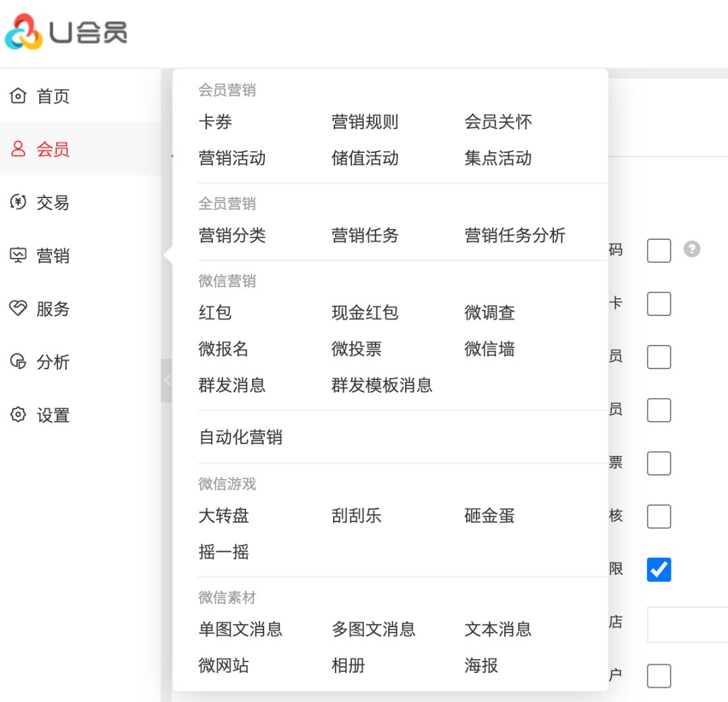Click the gray question mark help icon
Viewport: 728px width, 702px height.
pyautogui.click(x=692, y=249)
